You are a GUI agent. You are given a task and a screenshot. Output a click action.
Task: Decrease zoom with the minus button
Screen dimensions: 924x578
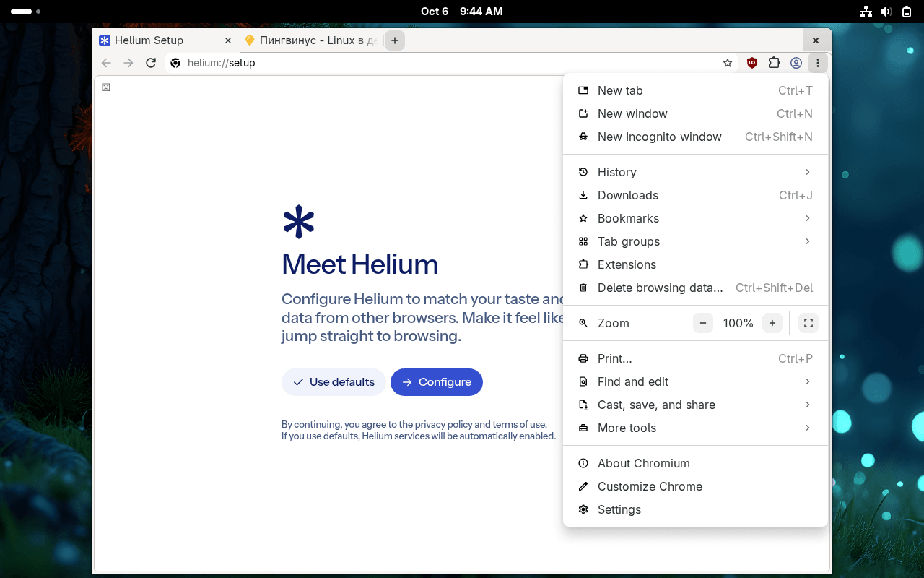click(x=703, y=323)
